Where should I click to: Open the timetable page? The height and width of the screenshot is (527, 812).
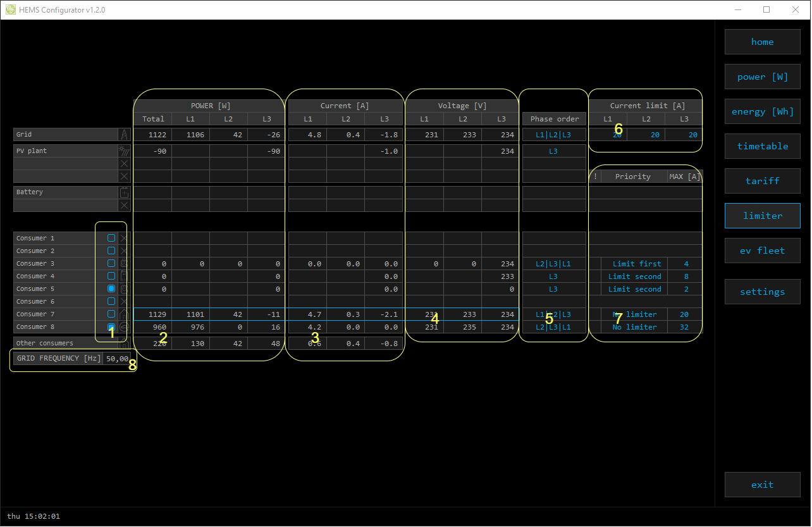click(762, 146)
